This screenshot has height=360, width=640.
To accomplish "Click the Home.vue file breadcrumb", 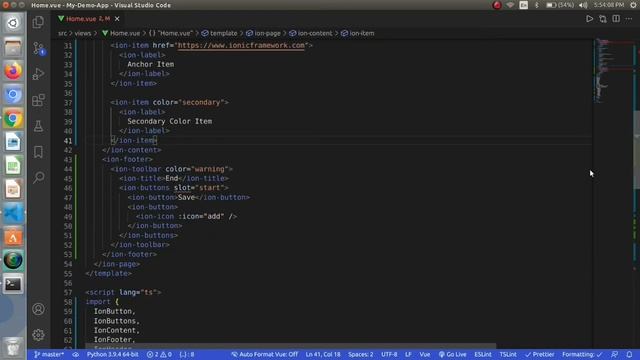I will pos(121,33).
